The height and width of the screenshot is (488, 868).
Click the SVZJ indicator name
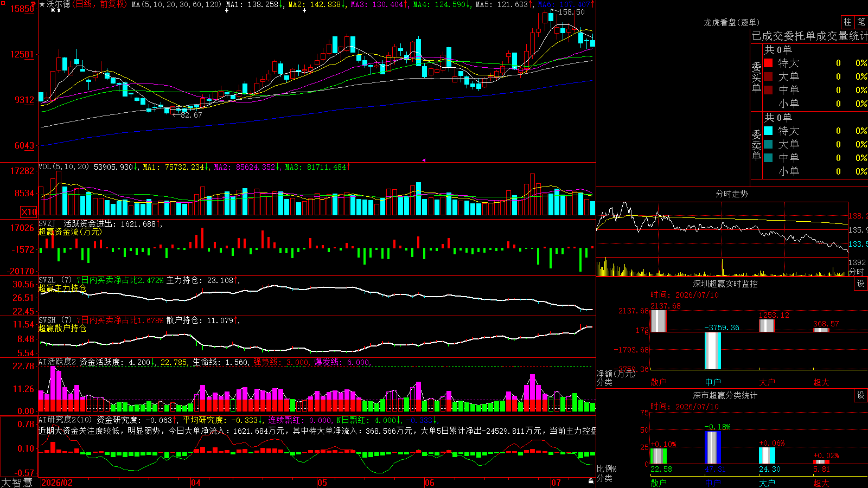click(47, 223)
